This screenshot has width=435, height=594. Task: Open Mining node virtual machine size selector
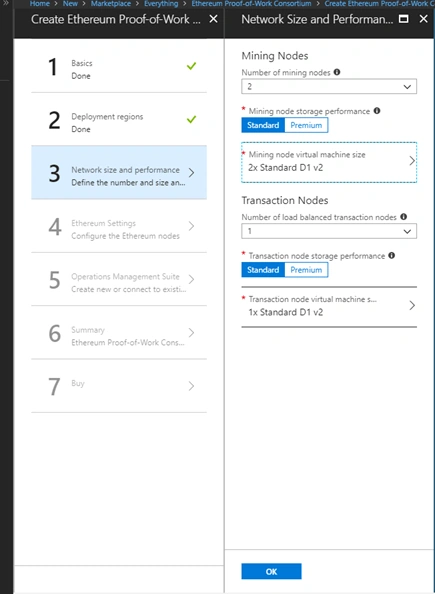point(329,162)
